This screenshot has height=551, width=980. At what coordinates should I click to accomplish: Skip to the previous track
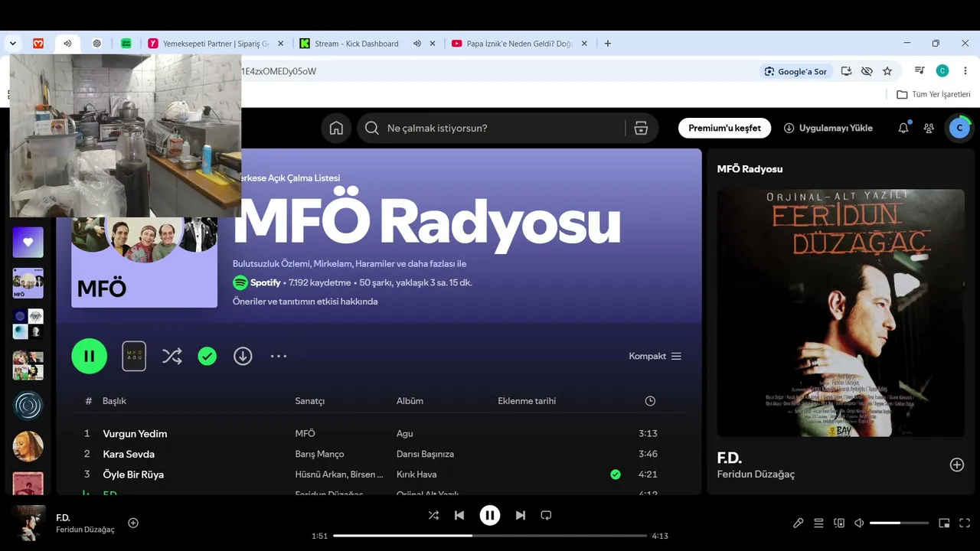[459, 515]
